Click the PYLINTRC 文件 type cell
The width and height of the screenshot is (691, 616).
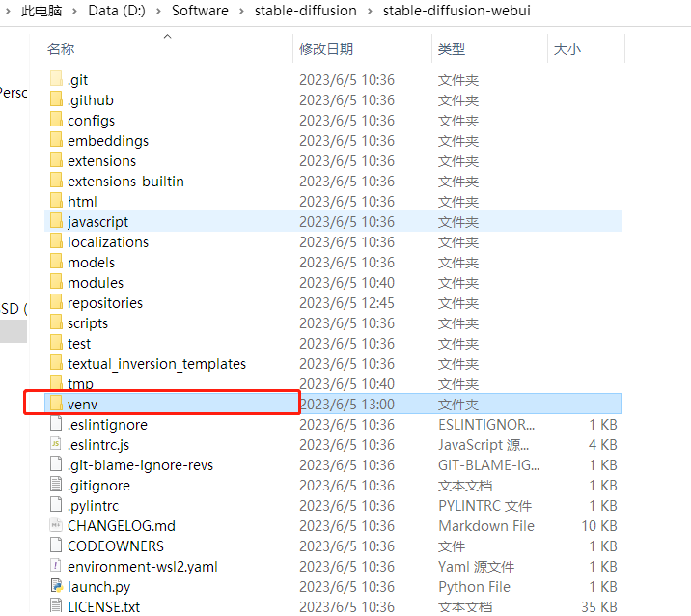pyautogui.click(x=484, y=506)
